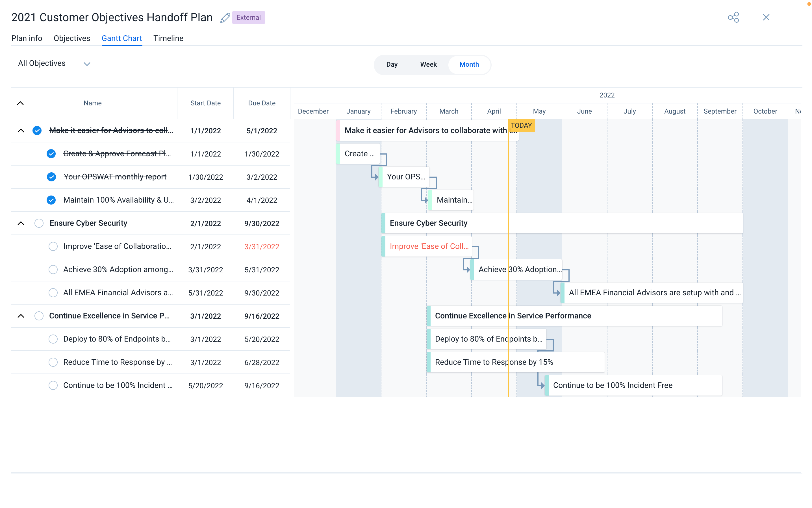Uncheck the completed Create & Approve Forecast task

click(51, 154)
